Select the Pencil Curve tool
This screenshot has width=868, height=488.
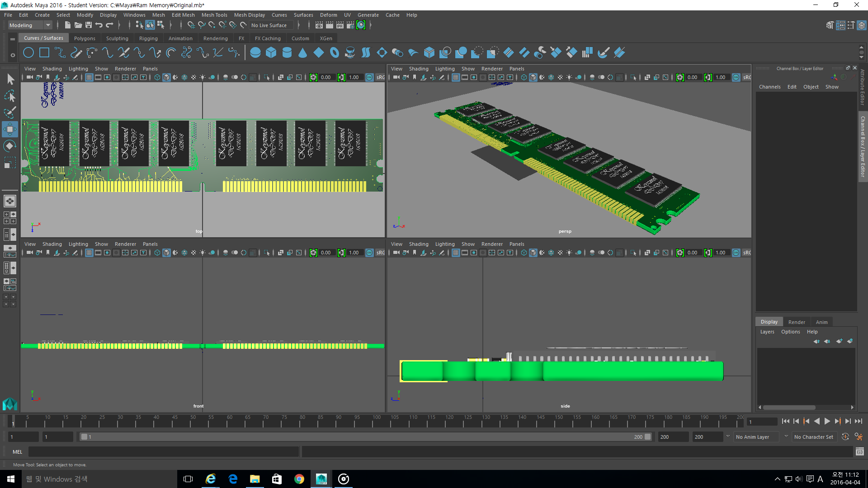pos(76,53)
